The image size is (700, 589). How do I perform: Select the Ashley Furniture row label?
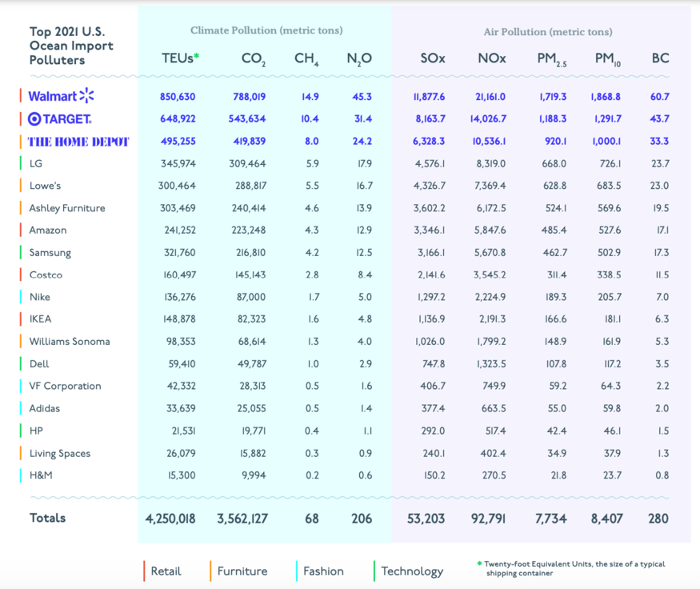(67, 208)
